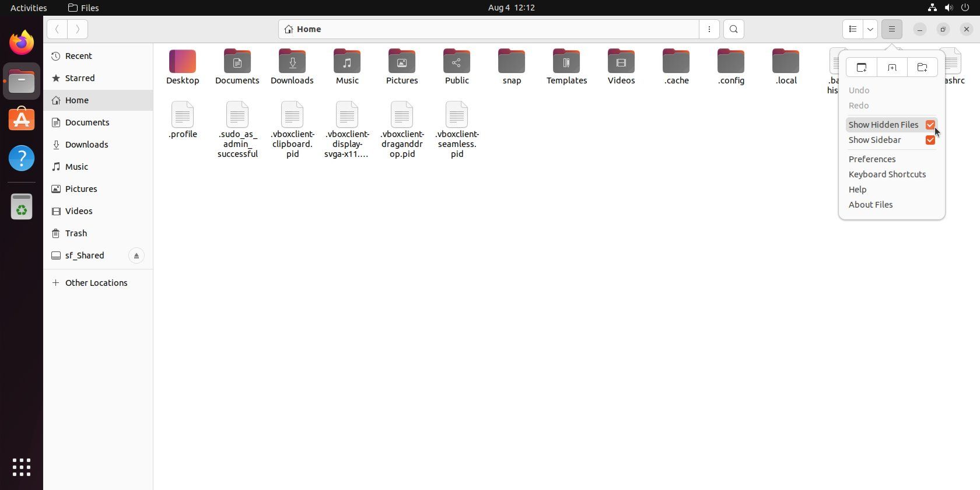Screen dimensions: 980x490
Task: Open Ubuntu Software from the dock
Action: (22, 120)
